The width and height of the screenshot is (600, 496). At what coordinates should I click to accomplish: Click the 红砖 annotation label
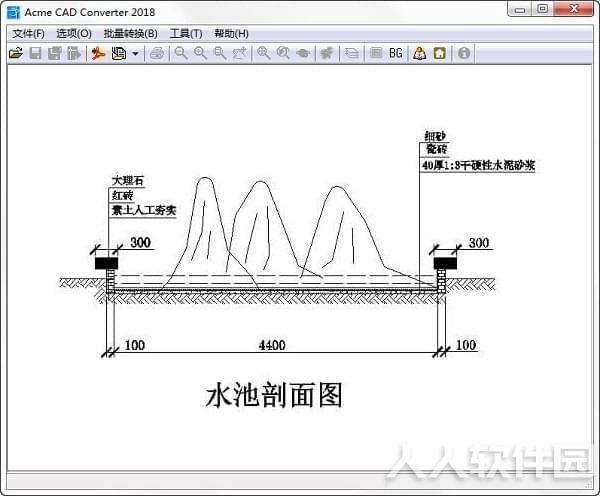pos(122,196)
